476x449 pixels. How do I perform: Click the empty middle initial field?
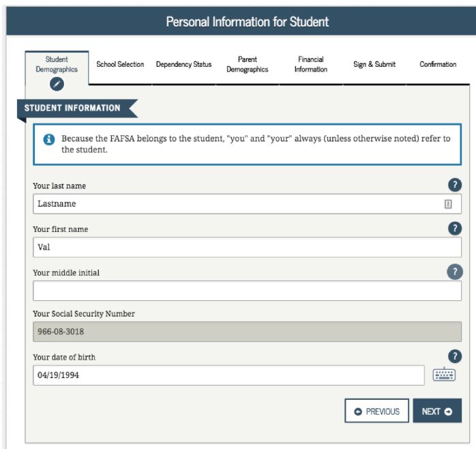pos(247,291)
